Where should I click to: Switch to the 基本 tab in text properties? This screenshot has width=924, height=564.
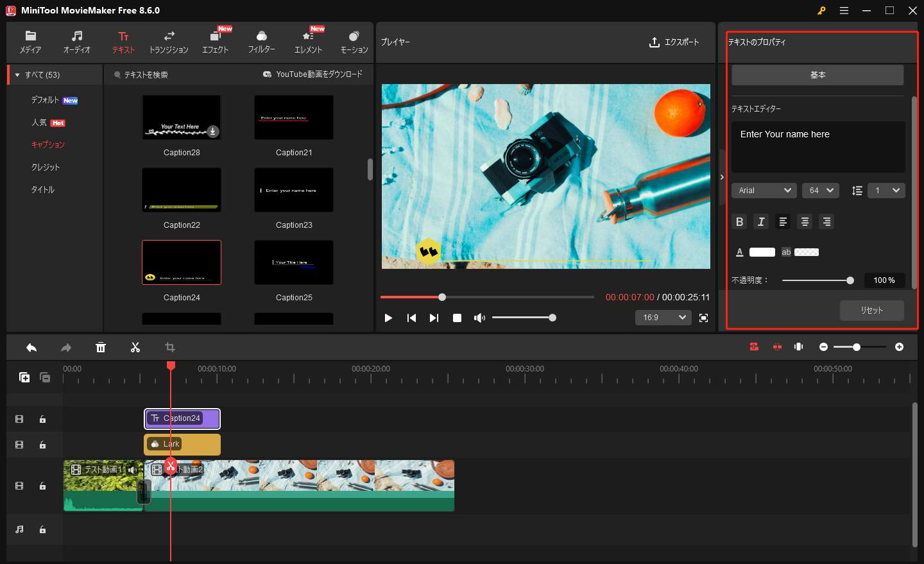(x=817, y=74)
